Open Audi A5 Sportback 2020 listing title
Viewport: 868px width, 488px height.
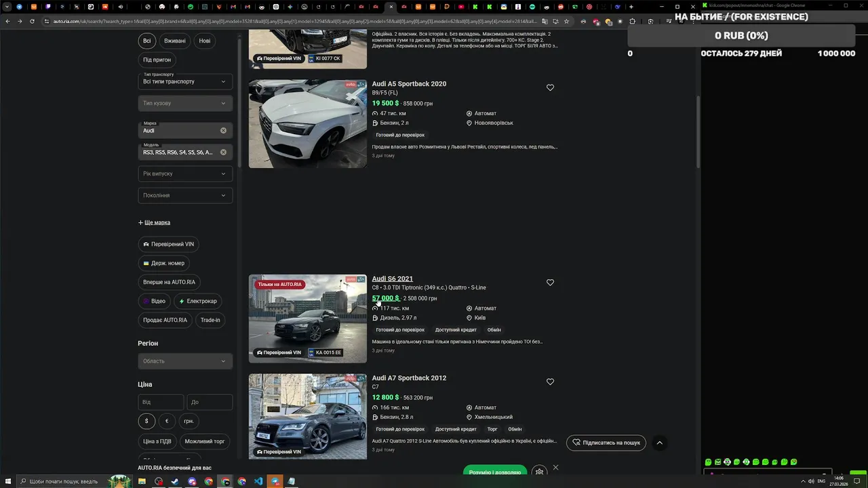(409, 84)
